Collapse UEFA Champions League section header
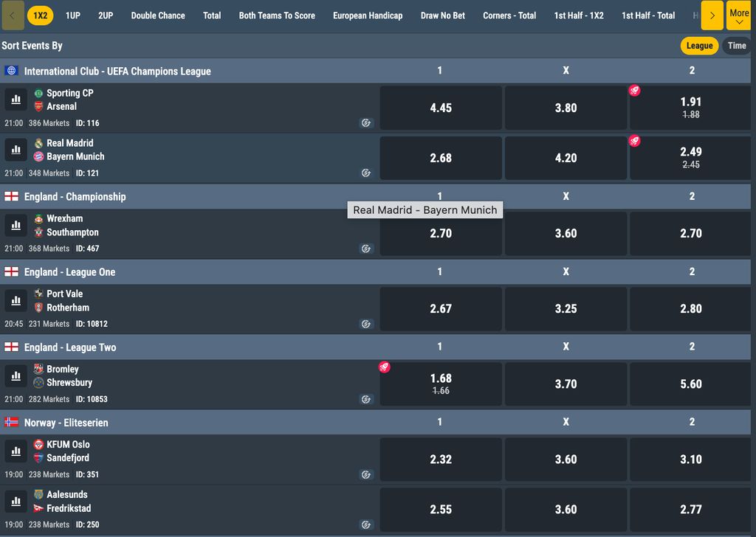The height and width of the screenshot is (537, 756). point(375,71)
